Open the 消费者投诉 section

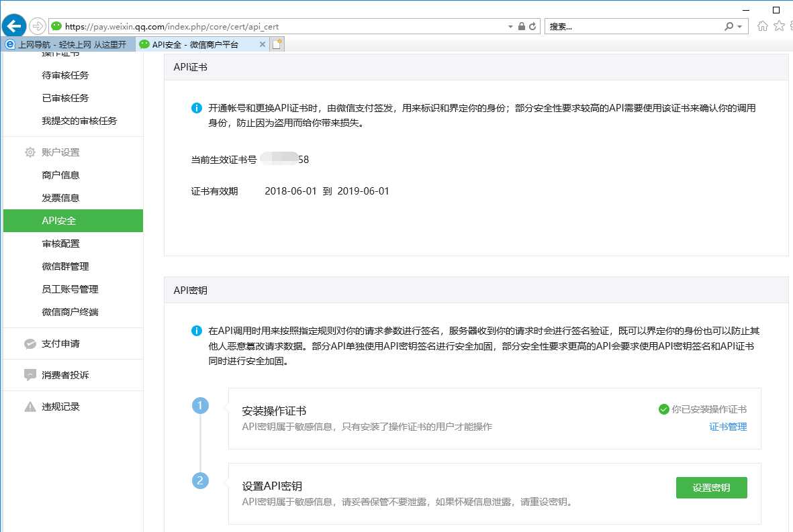pos(65,375)
